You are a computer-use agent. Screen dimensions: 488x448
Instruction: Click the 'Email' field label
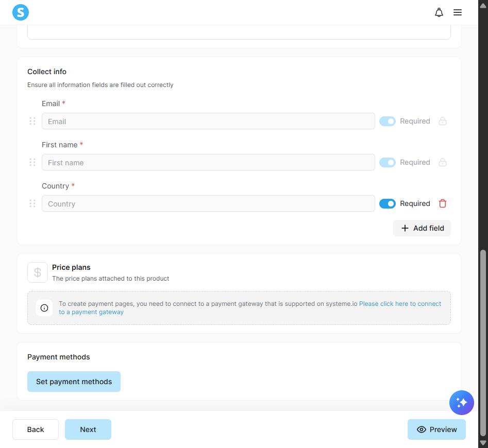51,104
